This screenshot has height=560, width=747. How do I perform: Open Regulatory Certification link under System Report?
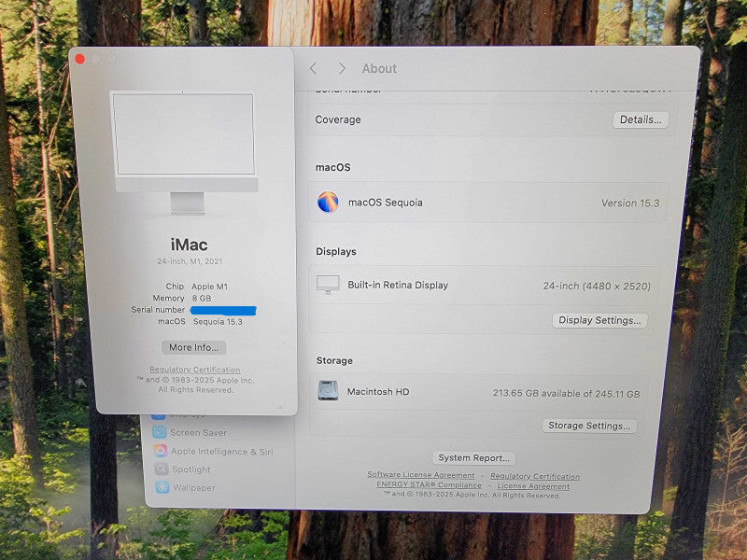click(x=535, y=476)
